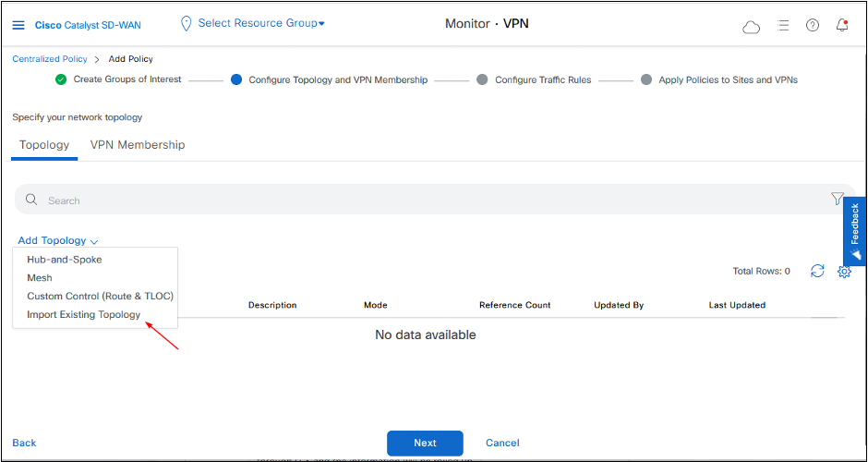Refresh the topology table

click(816, 271)
